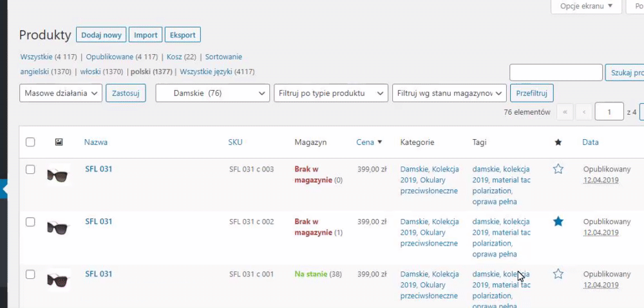Image resolution: width=644 pixels, height=308 pixels.
Task: Click the SKU text SFL 031 c 002
Action: click(251, 222)
